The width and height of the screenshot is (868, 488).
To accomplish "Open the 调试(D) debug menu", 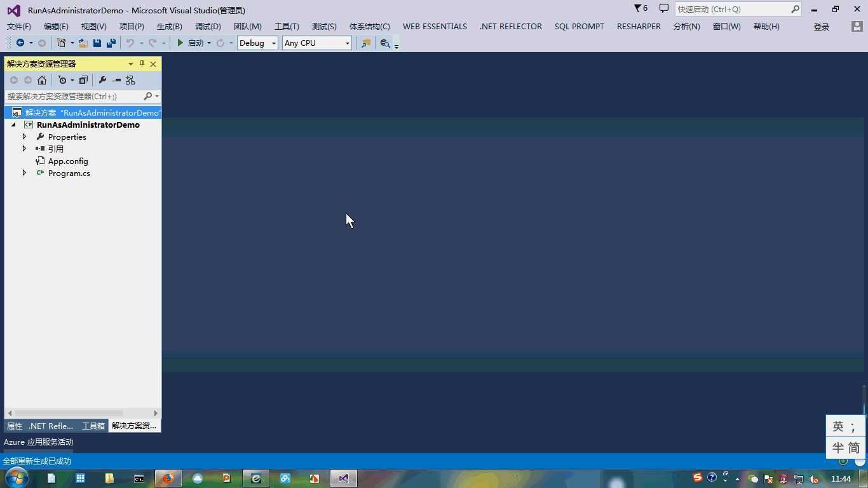I will tap(208, 27).
